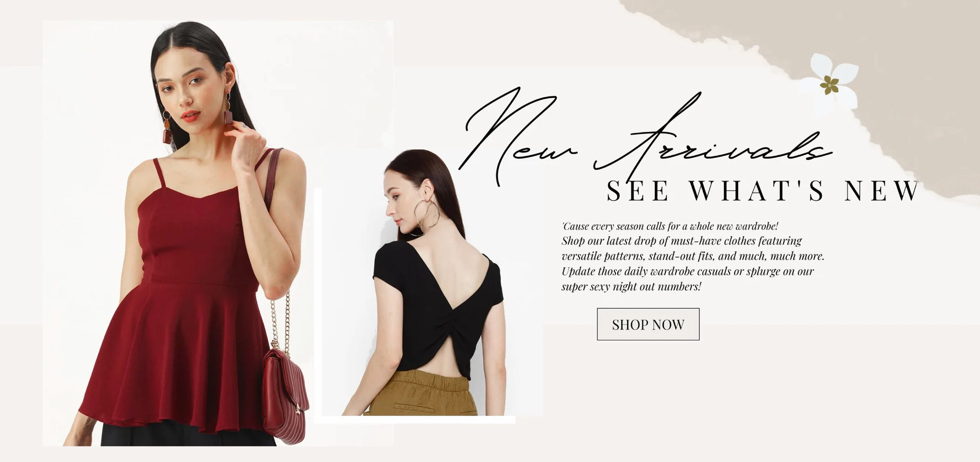The image size is (980, 462).
Task: Click the 'super sexy night out numbers' line
Action: (631, 287)
